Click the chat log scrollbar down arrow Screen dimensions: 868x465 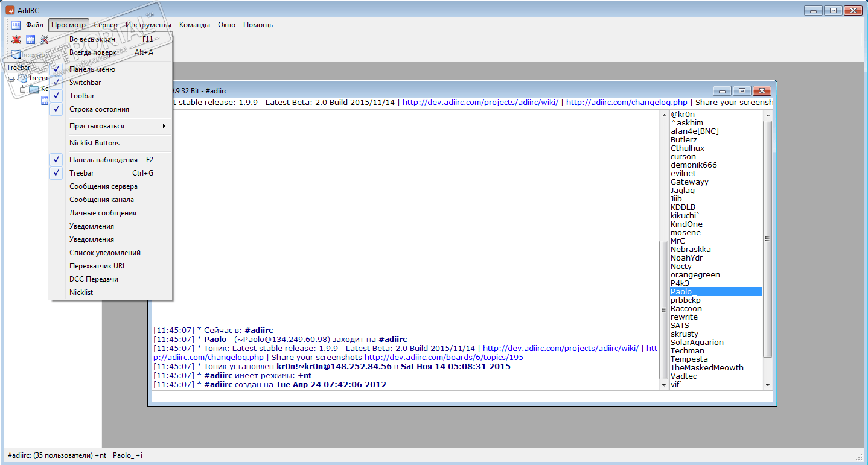click(665, 385)
